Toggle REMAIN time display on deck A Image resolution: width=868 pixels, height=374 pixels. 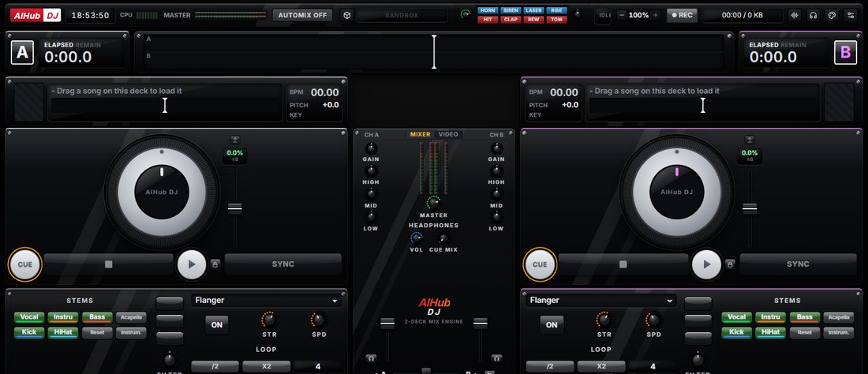click(x=88, y=45)
